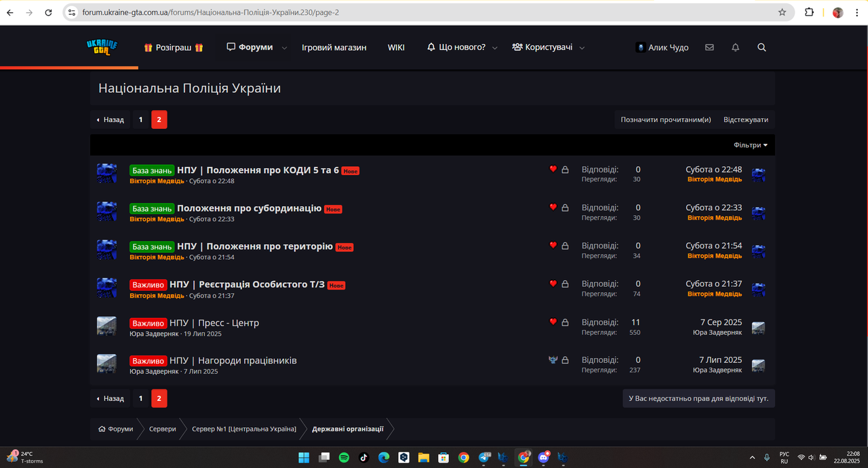Click У Вас недостатньо прав для відповіді тут
Viewport: 868px width, 468px height.
[x=698, y=398]
